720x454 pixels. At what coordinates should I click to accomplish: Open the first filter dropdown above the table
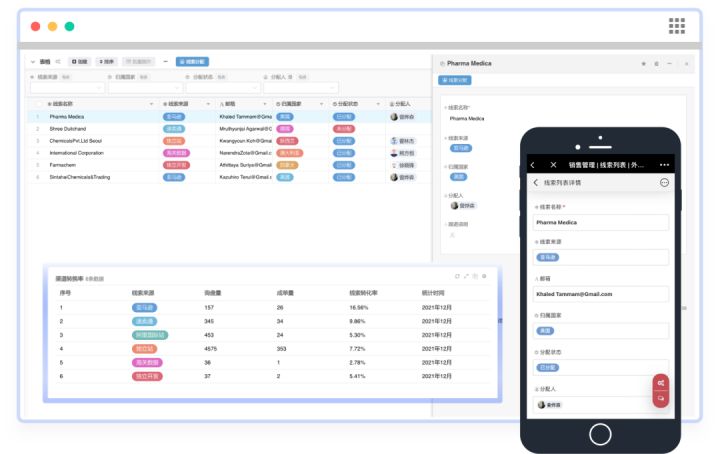[67, 87]
